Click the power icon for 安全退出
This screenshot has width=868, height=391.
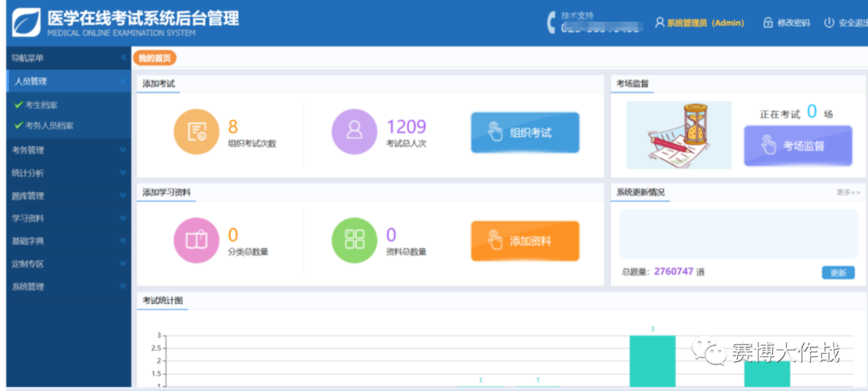tap(829, 23)
